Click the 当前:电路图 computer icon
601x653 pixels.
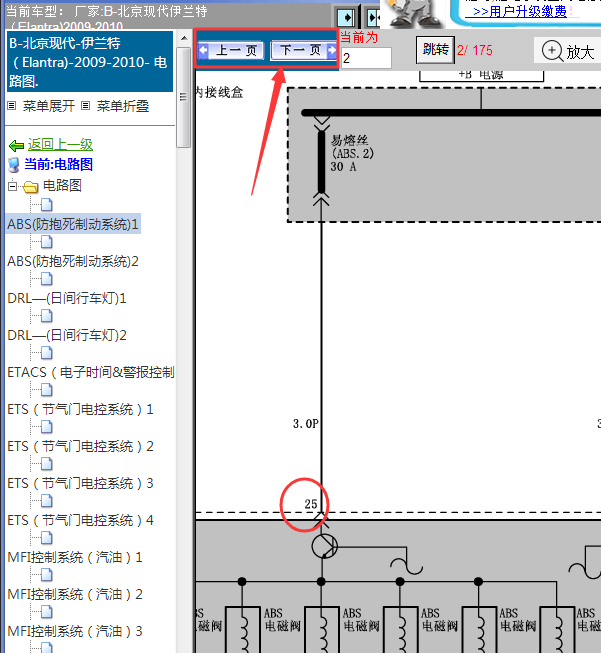tap(14, 165)
